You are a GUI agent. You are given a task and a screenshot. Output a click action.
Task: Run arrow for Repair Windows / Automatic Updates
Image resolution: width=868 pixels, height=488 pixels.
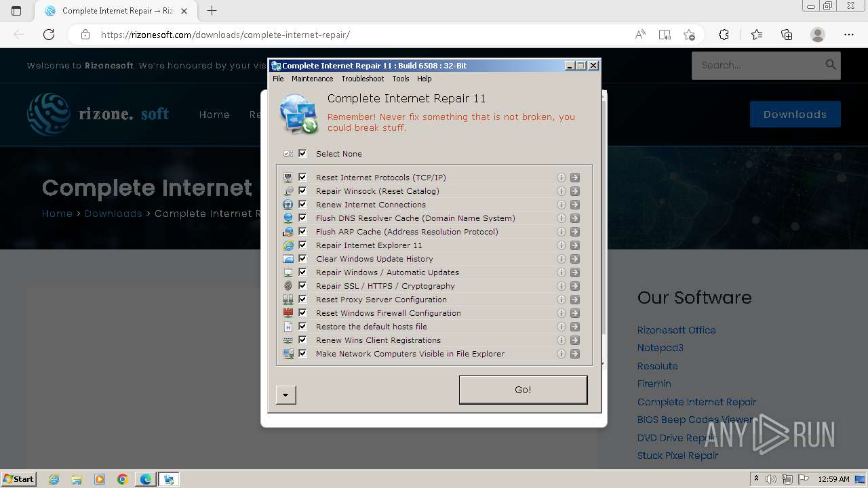click(575, 272)
